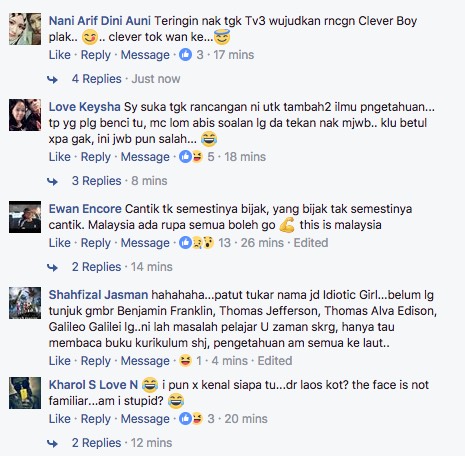465x456 pixels.
Task: Like Nani Arif Dini Auni's comment
Action: point(60,55)
